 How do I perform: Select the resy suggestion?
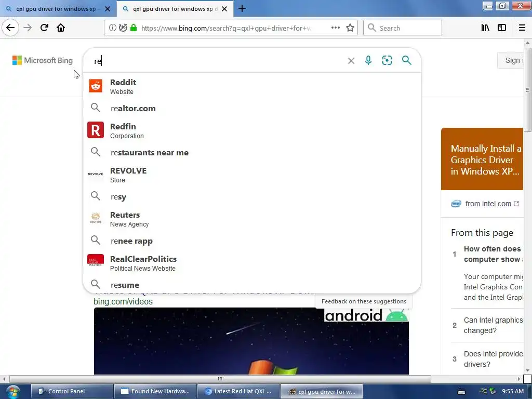[252, 197]
